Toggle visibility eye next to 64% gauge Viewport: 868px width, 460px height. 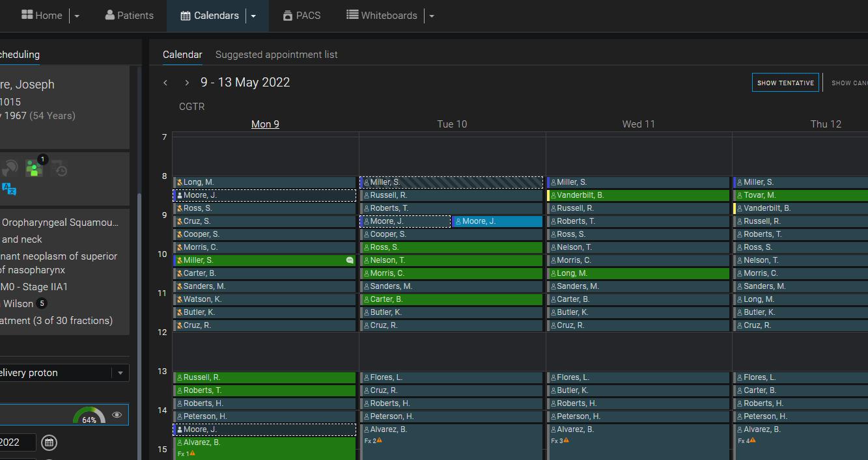click(x=117, y=414)
